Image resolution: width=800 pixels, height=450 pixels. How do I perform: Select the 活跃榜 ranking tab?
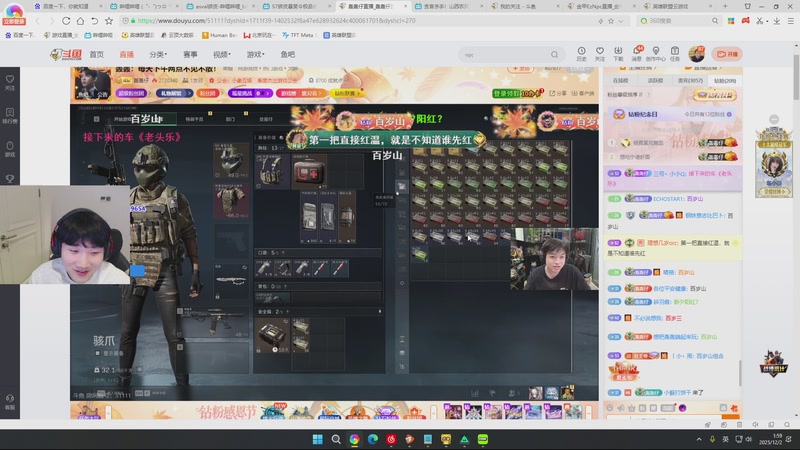655,81
